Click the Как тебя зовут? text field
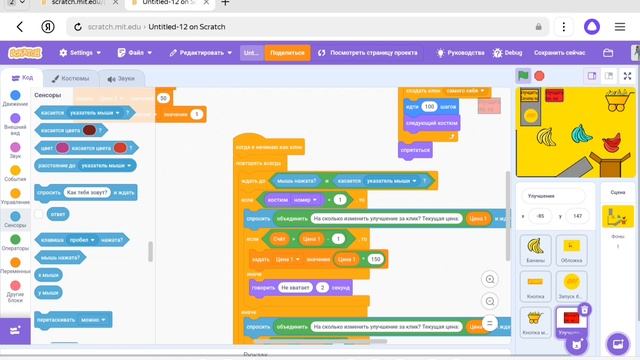This screenshot has width=640, height=360. click(87, 192)
